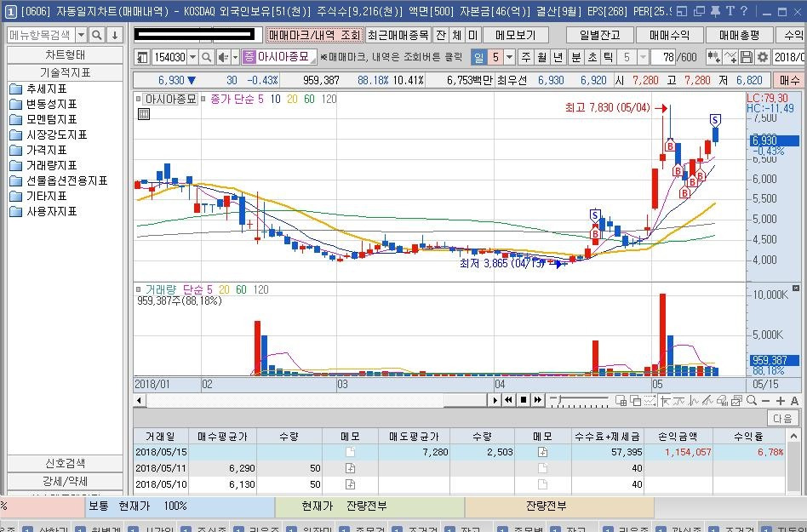Screen dimensions: 807x532
Task: Expand the 선물옵션전용지표 folder
Action: [x=59, y=180]
